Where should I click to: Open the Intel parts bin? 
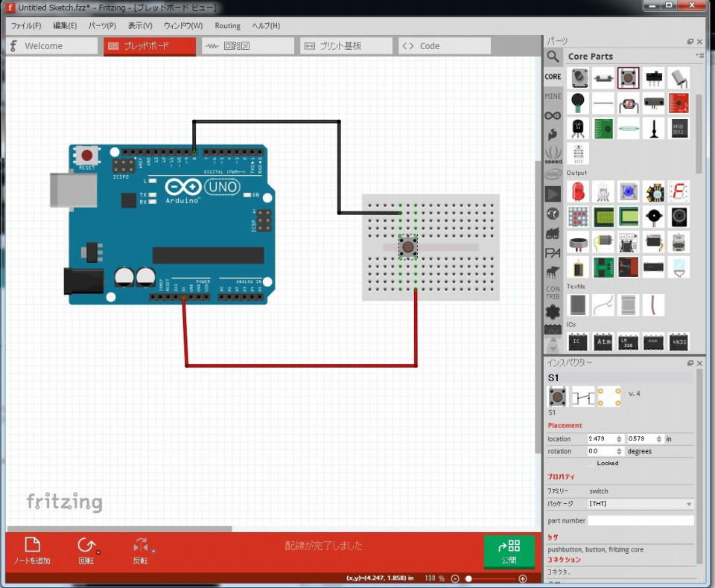click(x=553, y=174)
